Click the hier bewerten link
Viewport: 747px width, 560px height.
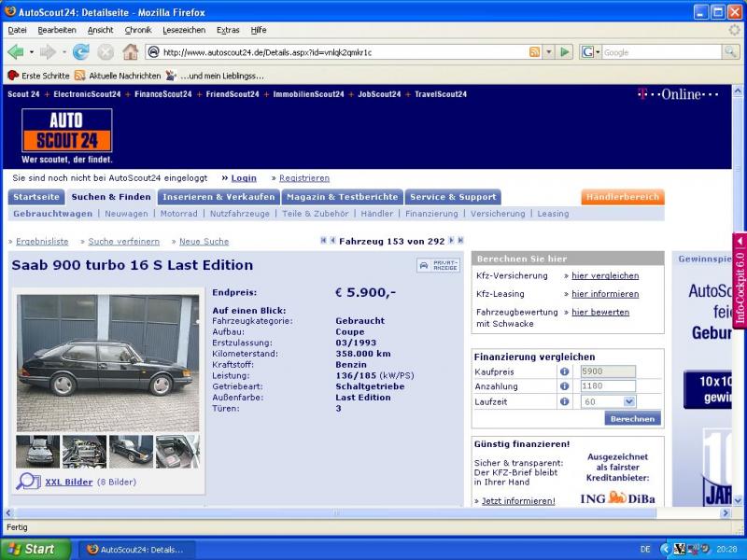tap(600, 312)
